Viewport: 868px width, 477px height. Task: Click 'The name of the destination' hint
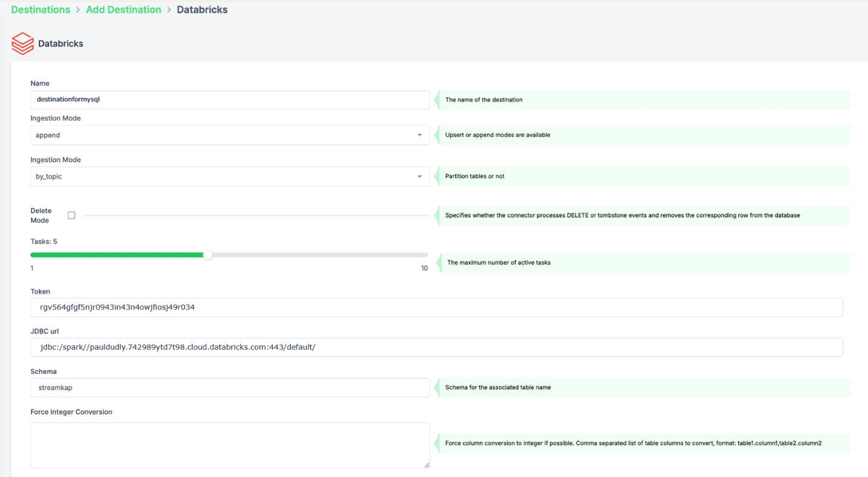pos(484,100)
